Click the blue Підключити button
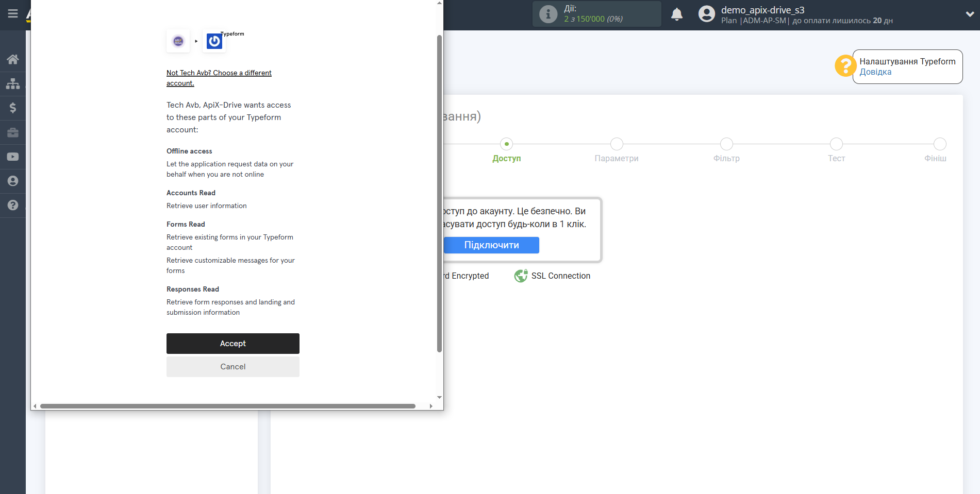 (x=491, y=245)
